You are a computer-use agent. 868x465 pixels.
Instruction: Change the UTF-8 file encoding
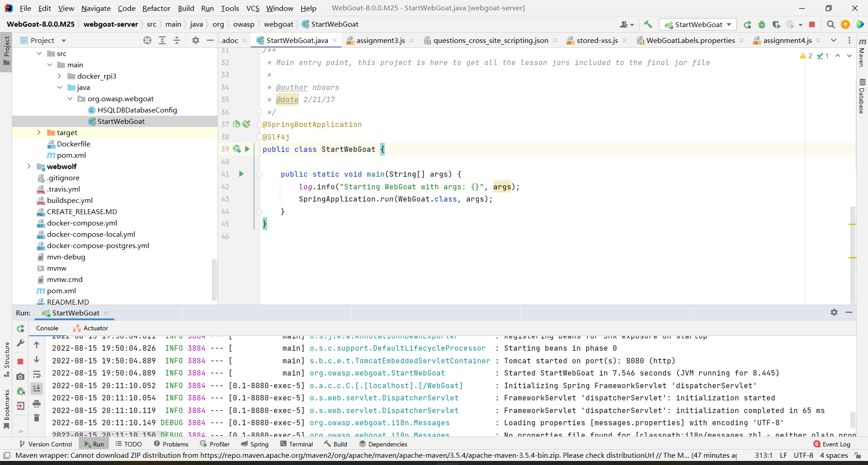coord(803,456)
